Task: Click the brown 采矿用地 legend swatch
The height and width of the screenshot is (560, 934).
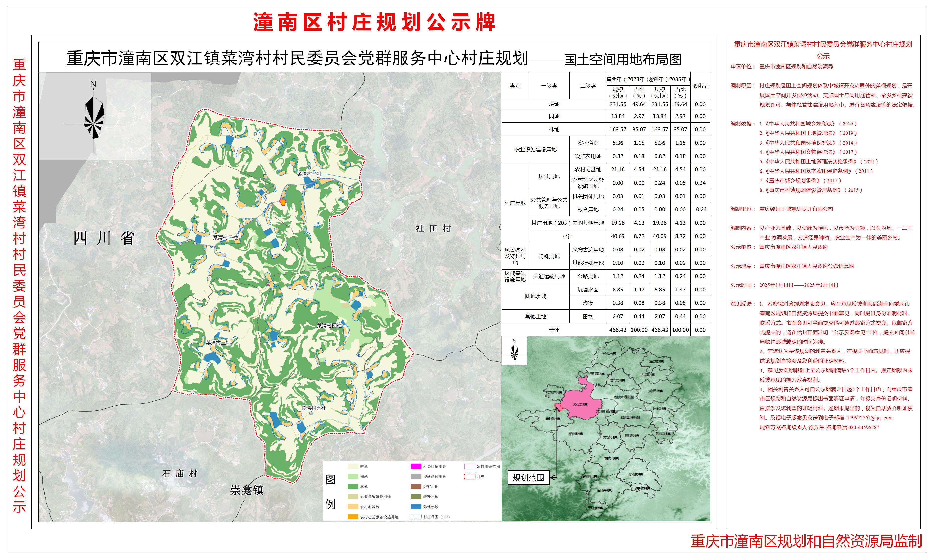Action: (x=416, y=487)
